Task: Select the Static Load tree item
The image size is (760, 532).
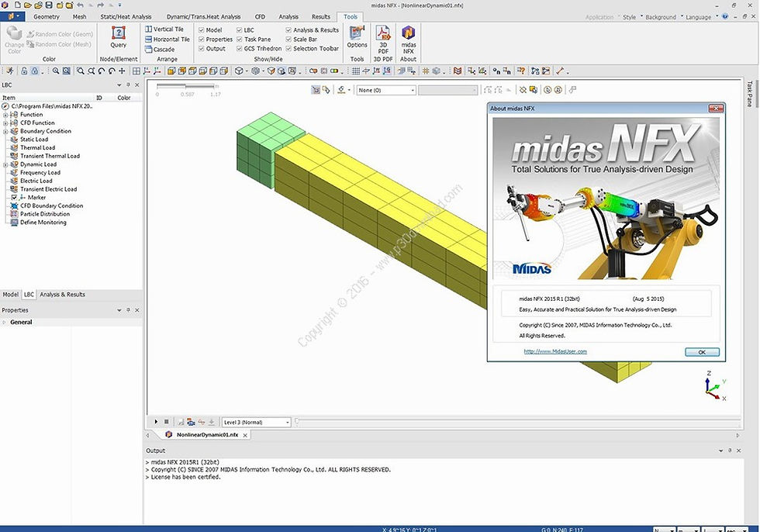Action: [x=34, y=140]
